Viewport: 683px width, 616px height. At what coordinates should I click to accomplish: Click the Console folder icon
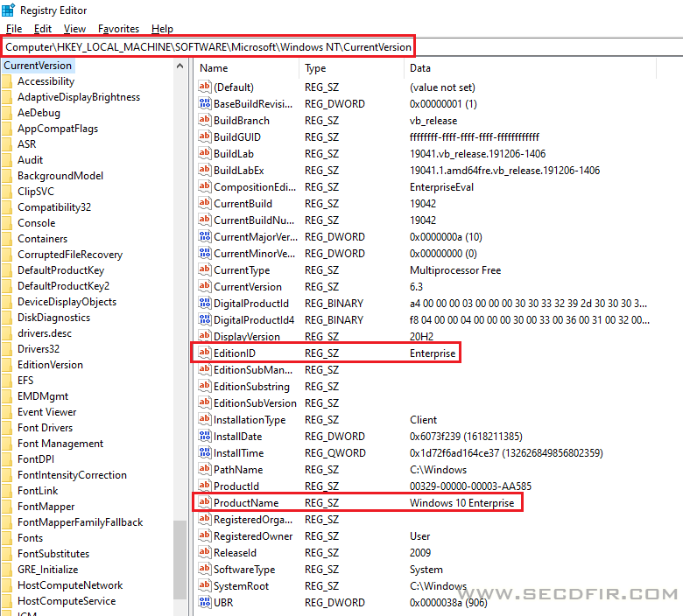(7, 223)
